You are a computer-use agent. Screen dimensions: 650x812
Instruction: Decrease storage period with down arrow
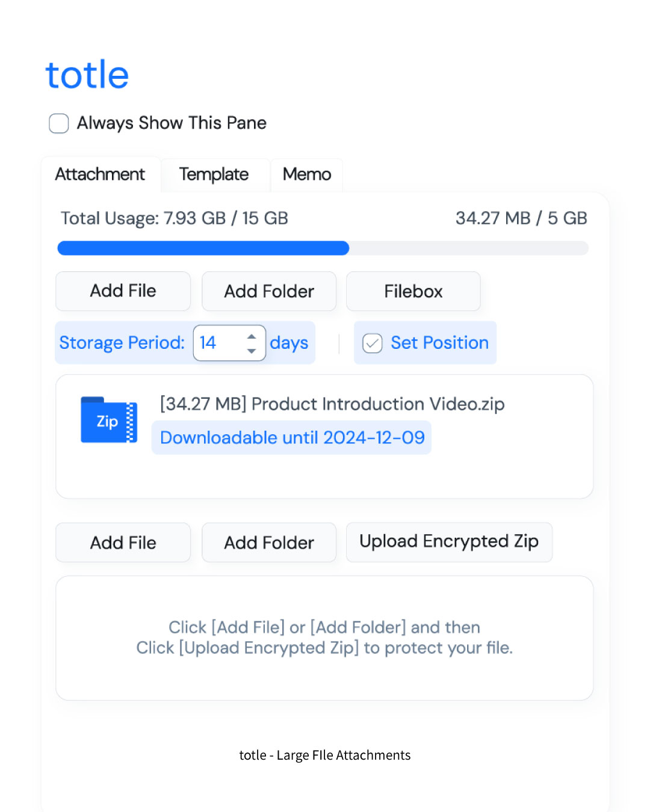(x=252, y=351)
